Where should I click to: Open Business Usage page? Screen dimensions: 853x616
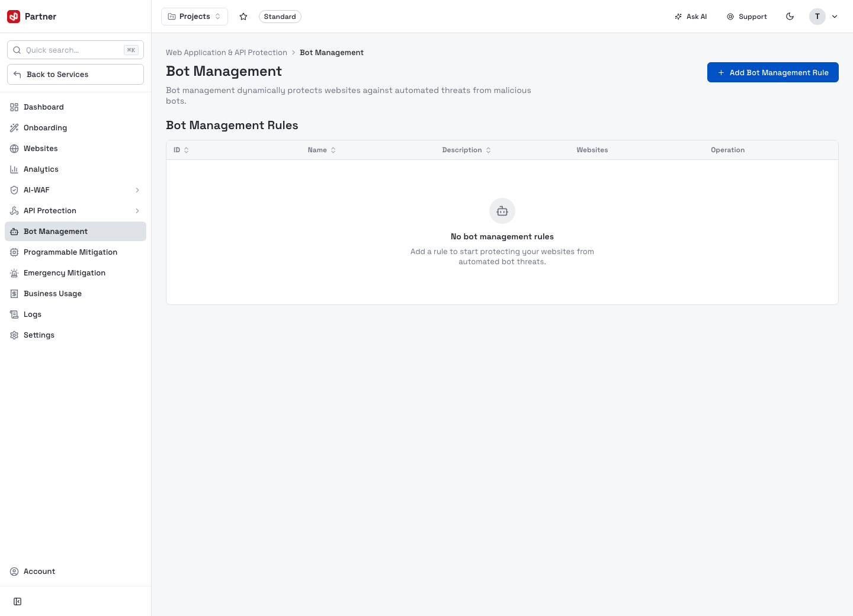coord(75,294)
